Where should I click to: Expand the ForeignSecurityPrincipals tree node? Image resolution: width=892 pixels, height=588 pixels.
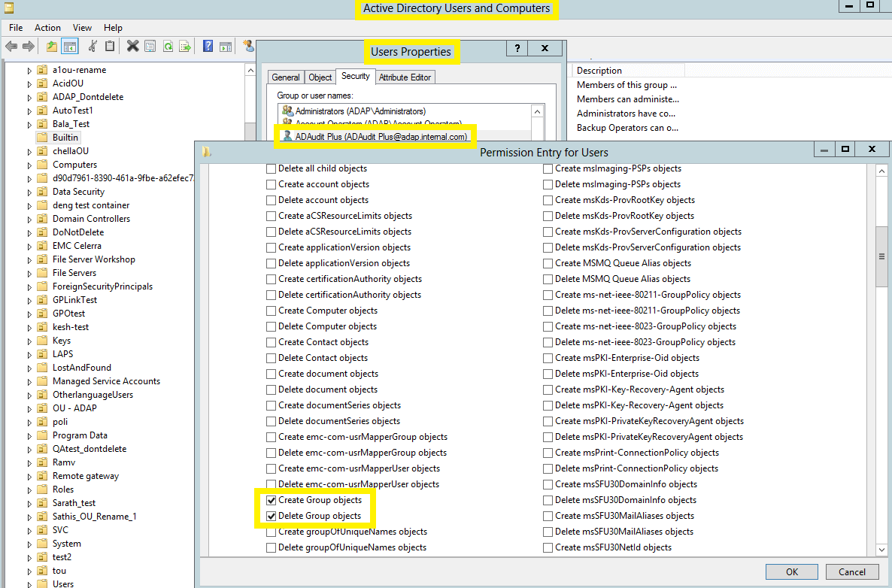point(29,286)
